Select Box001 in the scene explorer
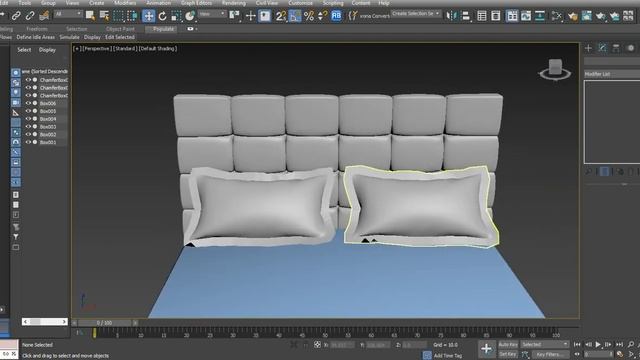Viewport: 640px width, 360px height. (48, 142)
